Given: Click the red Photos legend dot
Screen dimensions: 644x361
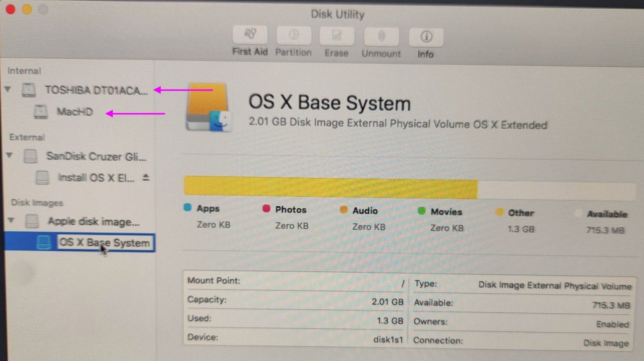Looking at the screenshot, I should [x=266, y=208].
